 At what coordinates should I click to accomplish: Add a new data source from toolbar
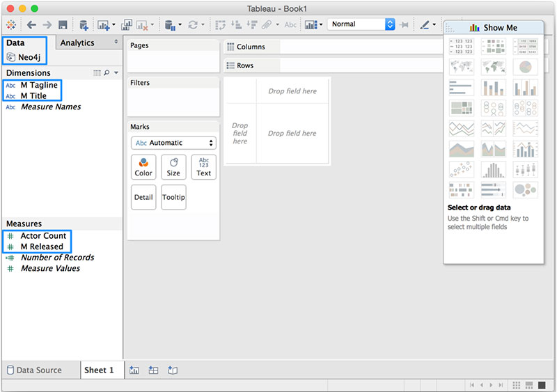[x=84, y=25]
